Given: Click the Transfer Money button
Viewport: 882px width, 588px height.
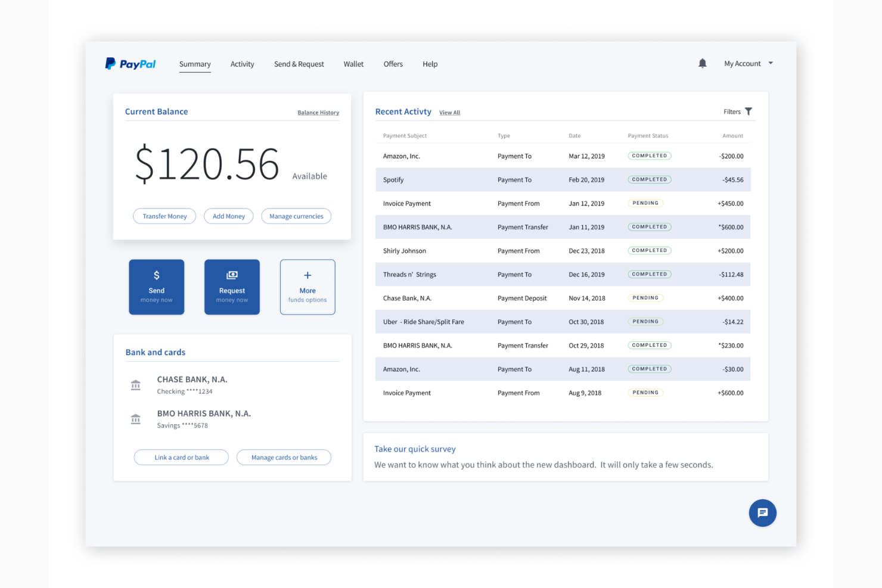Looking at the screenshot, I should tap(164, 216).
